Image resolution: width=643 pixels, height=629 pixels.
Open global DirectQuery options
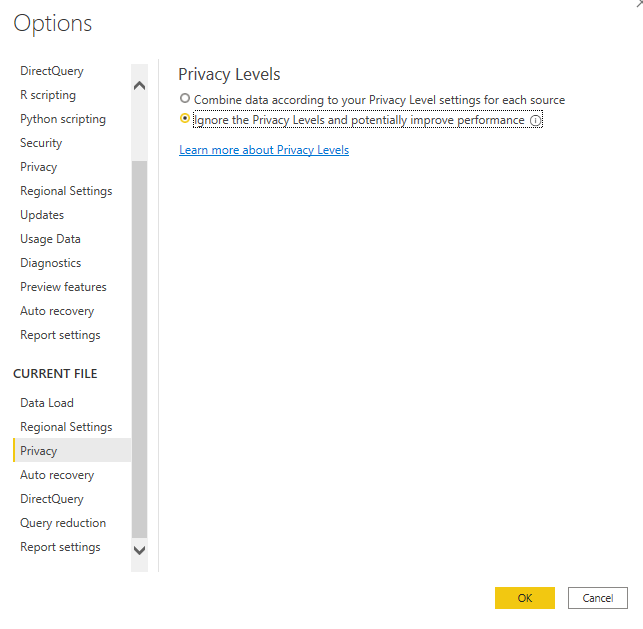point(52,71)
